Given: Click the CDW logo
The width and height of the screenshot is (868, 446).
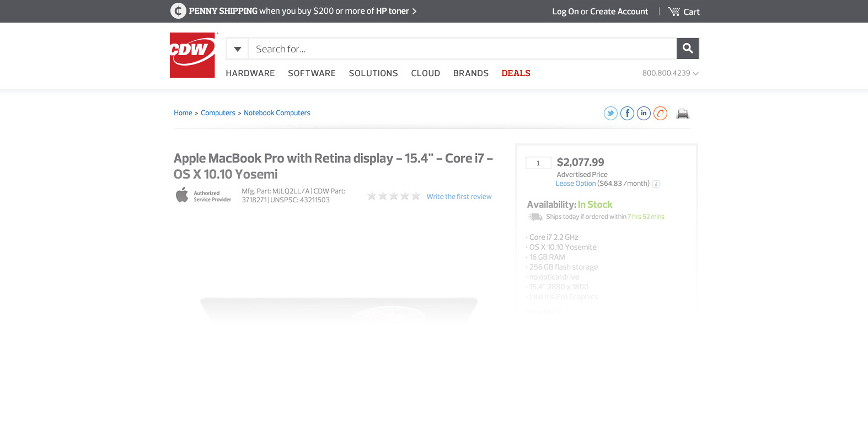Looking at the screenshot, I should point(192,55).
